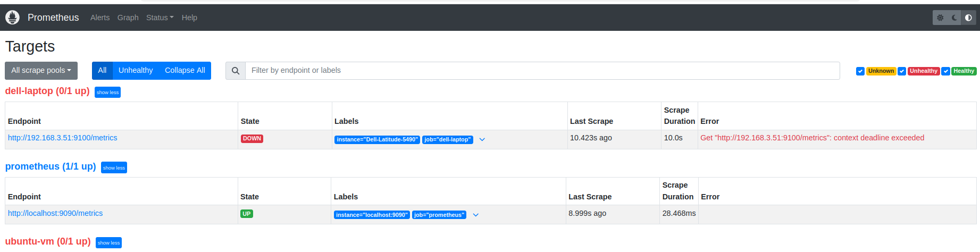
Task: Open the Help menu item
Action: click(189, 18)
